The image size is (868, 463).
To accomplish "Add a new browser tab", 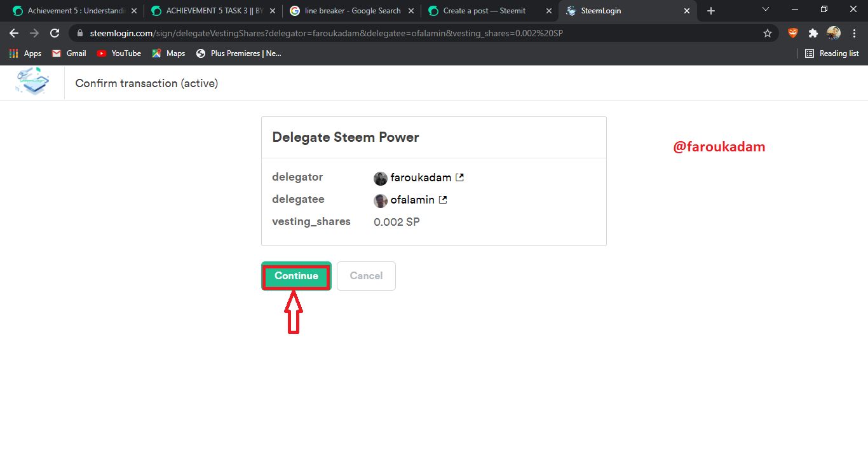I will pyautogui.click(x=711, y=11).
